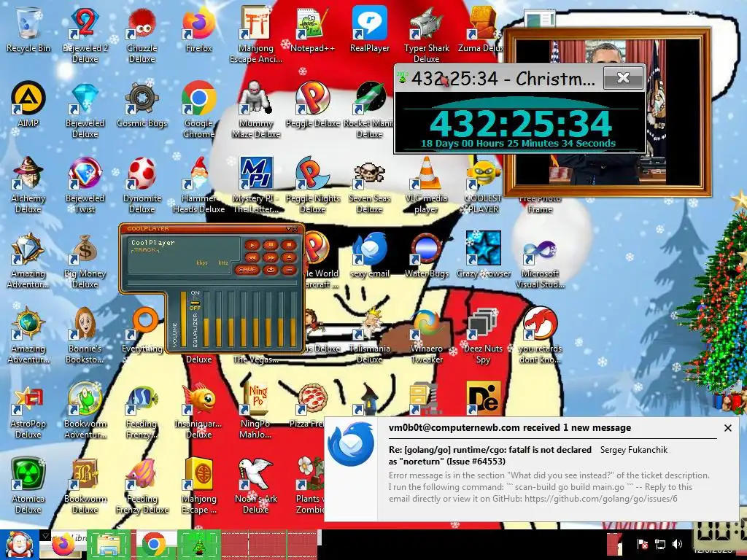Click the Thunderbird logo in the notification
The height and width of the screenshot is (560, 747).
[351, 445]
